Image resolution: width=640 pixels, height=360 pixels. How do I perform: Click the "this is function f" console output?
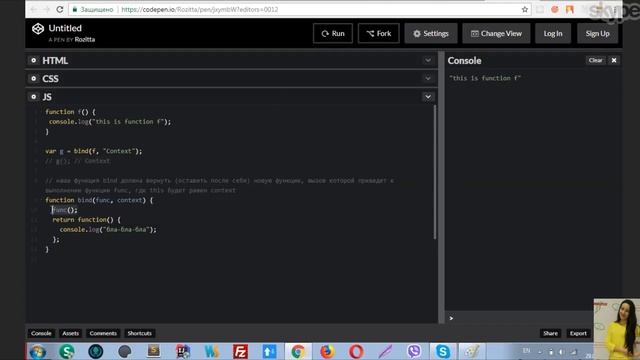click(484, 78)
